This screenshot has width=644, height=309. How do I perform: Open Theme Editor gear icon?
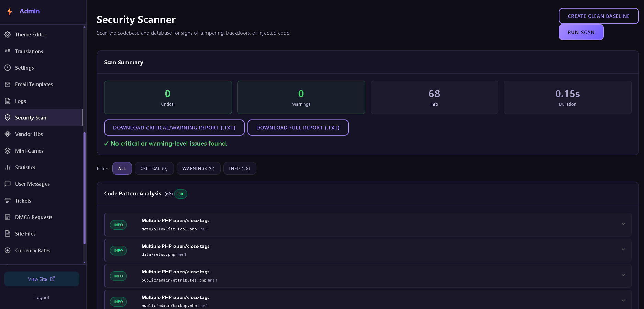(8, 35)
